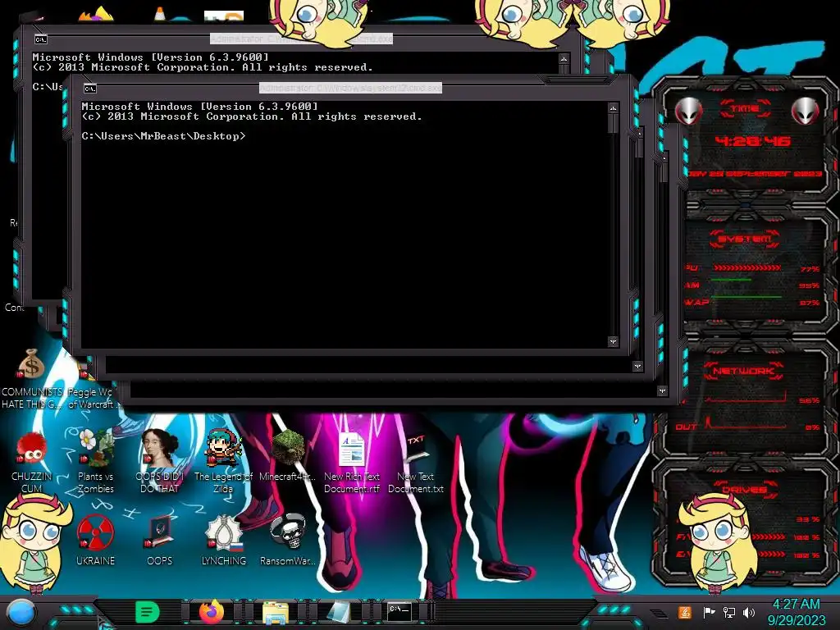Image resolution: width=840 pixels, height=630 pixels.
Task: Click the back cmd window title bar
Action: click(302, 39)
